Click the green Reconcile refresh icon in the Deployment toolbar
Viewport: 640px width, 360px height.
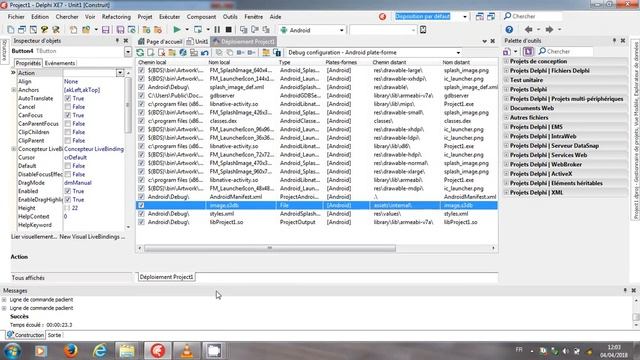140,53
